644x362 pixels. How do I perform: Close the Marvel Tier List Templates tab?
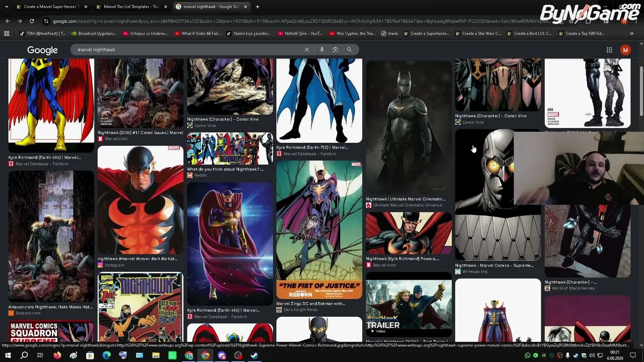pos(166,7)
